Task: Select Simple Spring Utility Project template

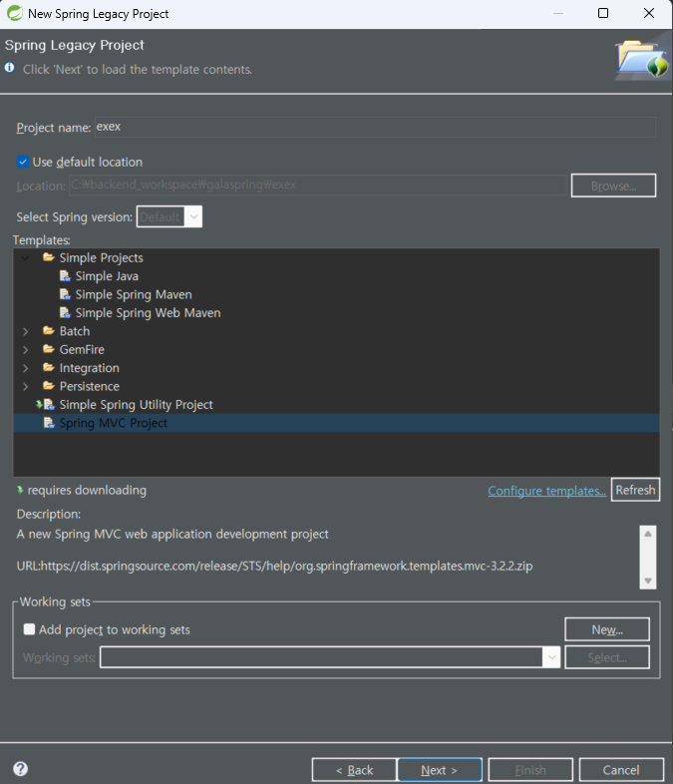Action: tap(136, 404)
